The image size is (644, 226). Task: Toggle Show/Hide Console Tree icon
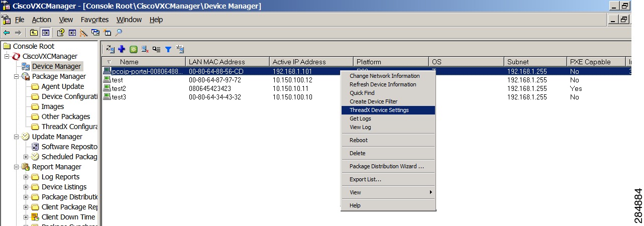point(45,33)
